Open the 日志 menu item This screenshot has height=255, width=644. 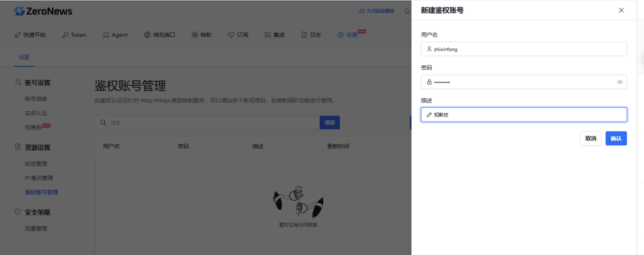tap(311, 35)
